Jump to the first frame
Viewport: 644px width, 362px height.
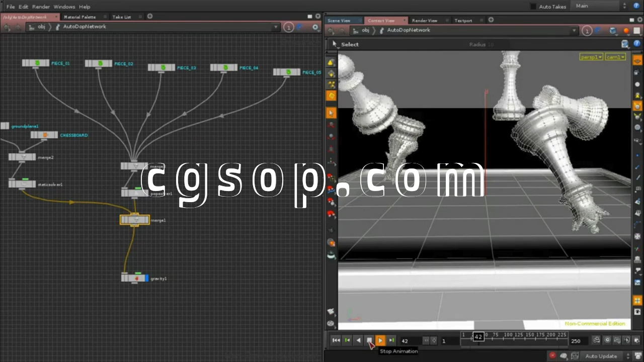(x=336, y=340)
